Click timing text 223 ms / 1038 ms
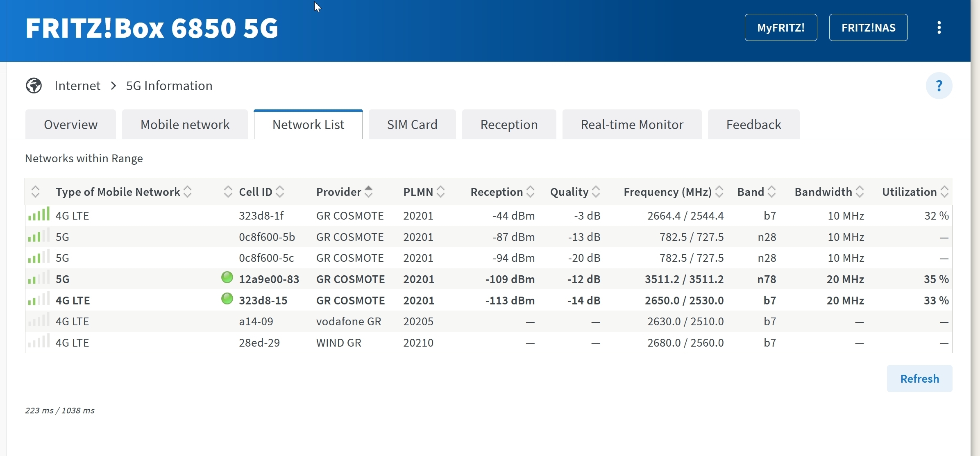980x456 pixels. coord(60,410)
